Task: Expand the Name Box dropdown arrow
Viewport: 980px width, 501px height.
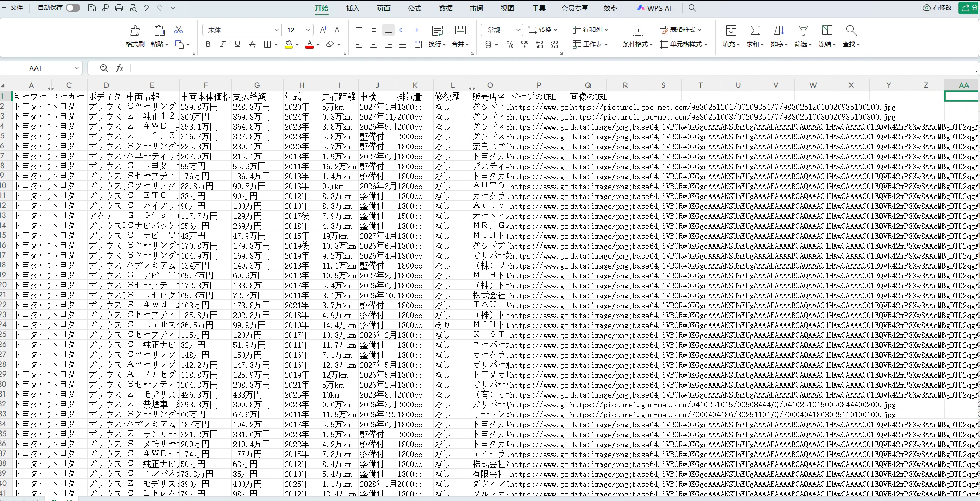Action: 77,68
